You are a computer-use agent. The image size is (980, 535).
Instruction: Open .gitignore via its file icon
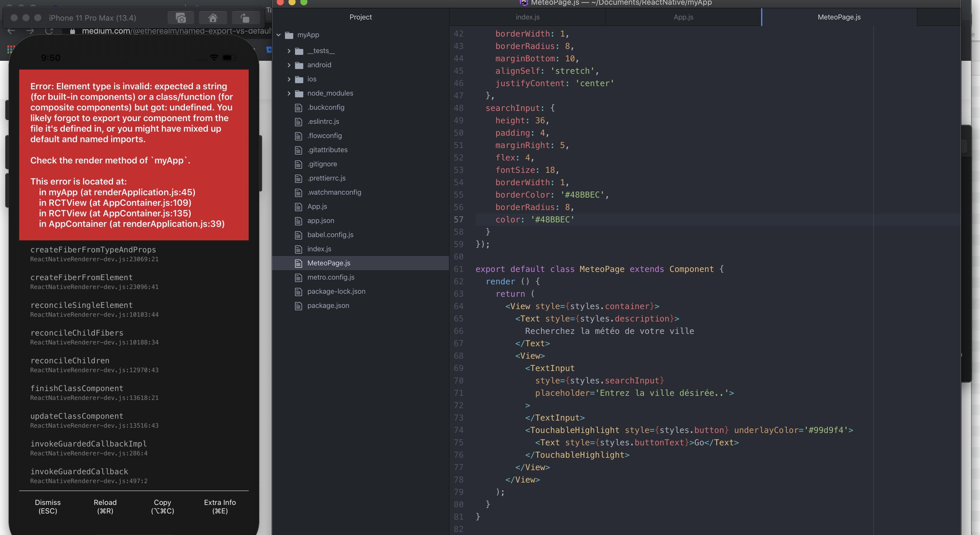[x=299, y=164]
